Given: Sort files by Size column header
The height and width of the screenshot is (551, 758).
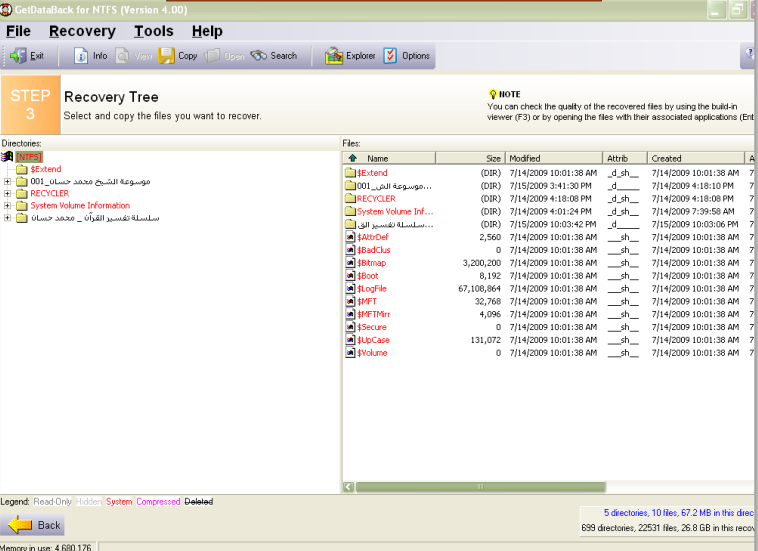Looking at the screenshot, I should [x=470, y=158].
